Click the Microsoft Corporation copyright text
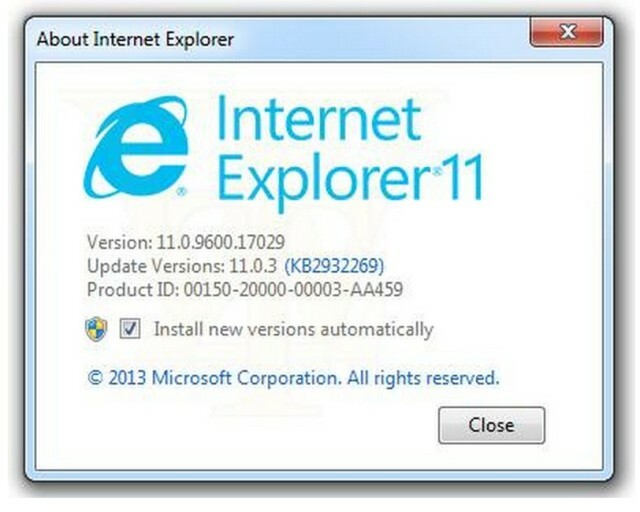 pyautogui.click(x=293, y=378)
